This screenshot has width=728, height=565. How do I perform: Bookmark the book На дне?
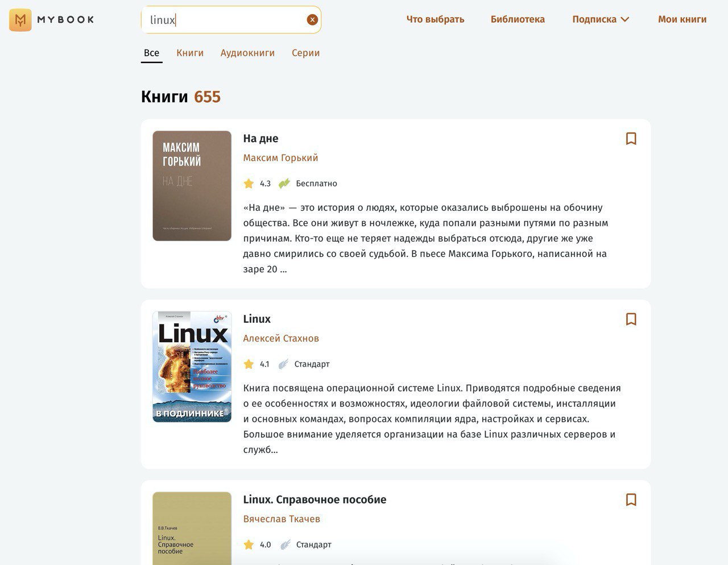[631, 138]
